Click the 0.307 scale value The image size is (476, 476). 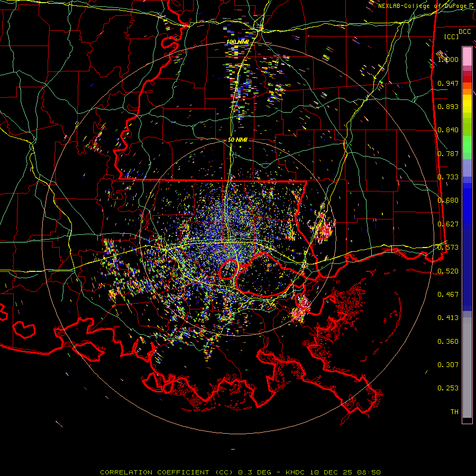pos(448,365)
